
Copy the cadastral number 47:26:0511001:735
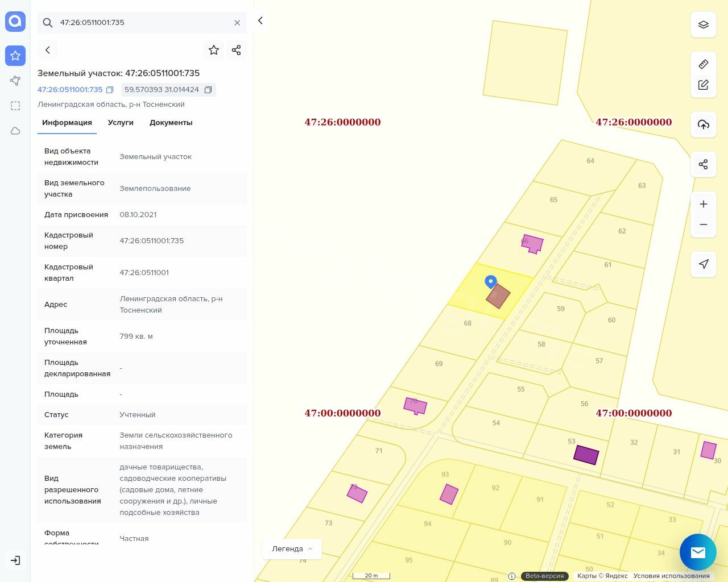[x=110, y=90]
